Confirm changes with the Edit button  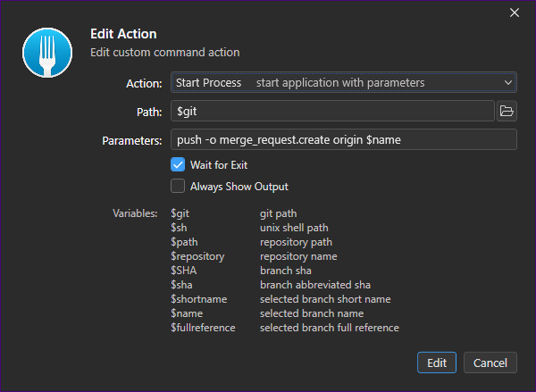click(x=437, y=363)
